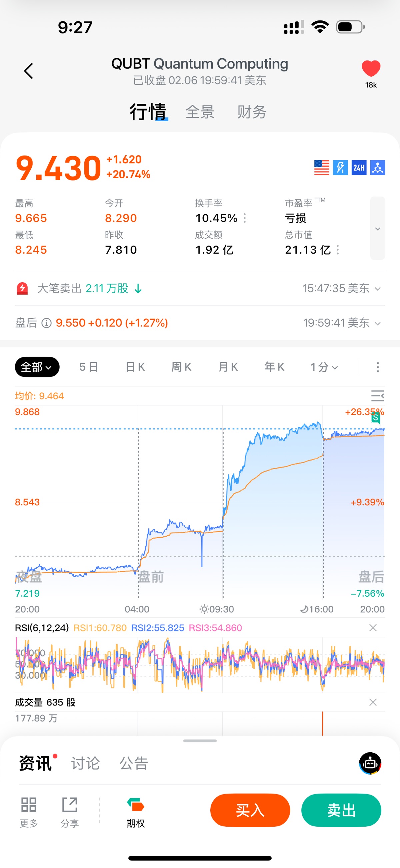Expand the stock stats details chevron

click(x=377, y=229)
